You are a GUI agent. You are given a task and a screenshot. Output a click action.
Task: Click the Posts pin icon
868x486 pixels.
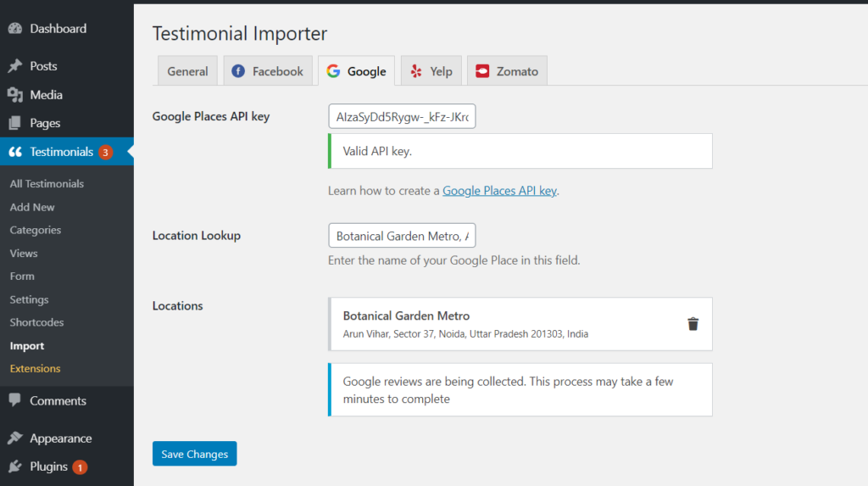click(15, 66)
